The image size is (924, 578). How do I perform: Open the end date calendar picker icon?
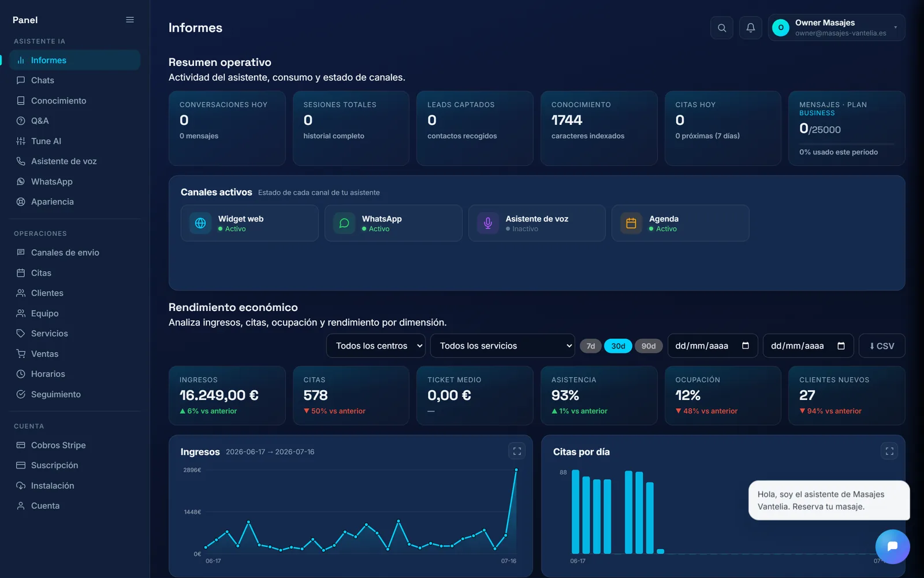click(x=841, y=346)
